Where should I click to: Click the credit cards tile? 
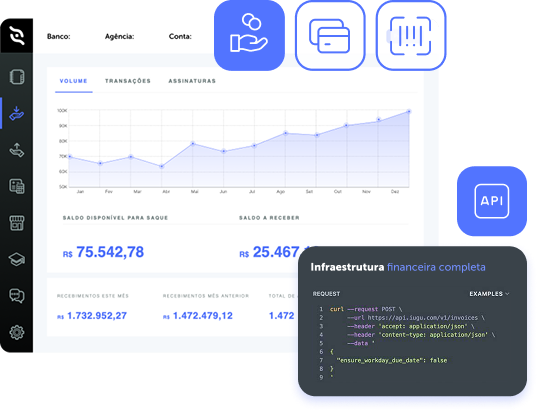click(330, 35)
